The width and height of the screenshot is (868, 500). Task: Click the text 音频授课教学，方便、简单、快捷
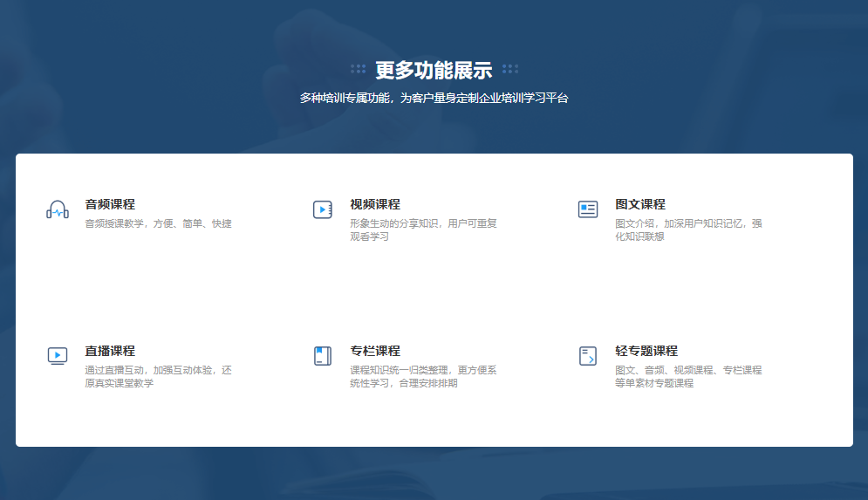(x=158, y=223)
